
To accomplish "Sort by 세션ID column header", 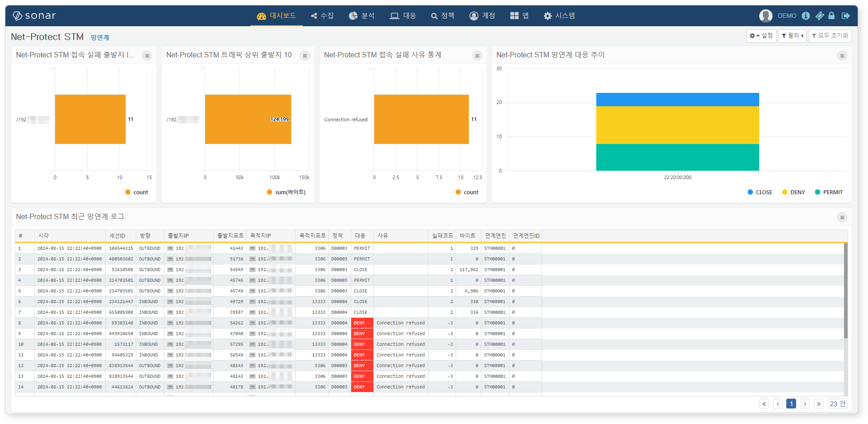I will pos(121,236).
